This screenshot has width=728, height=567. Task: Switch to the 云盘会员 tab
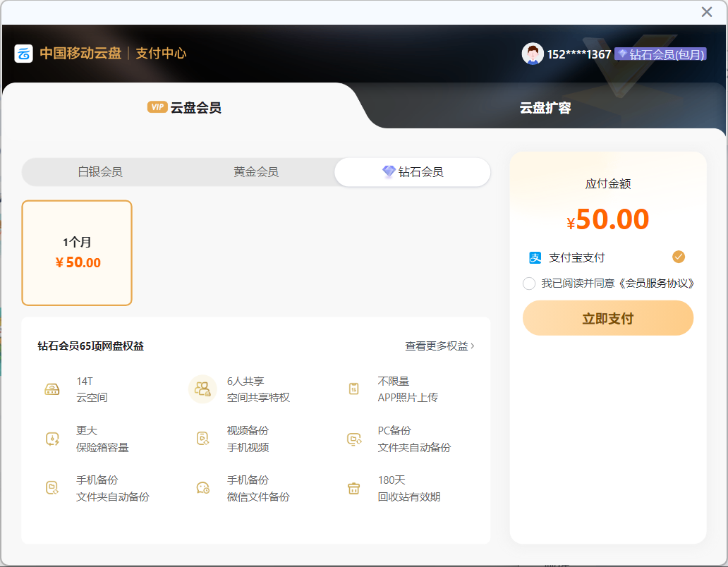click(x=184, y=108)
